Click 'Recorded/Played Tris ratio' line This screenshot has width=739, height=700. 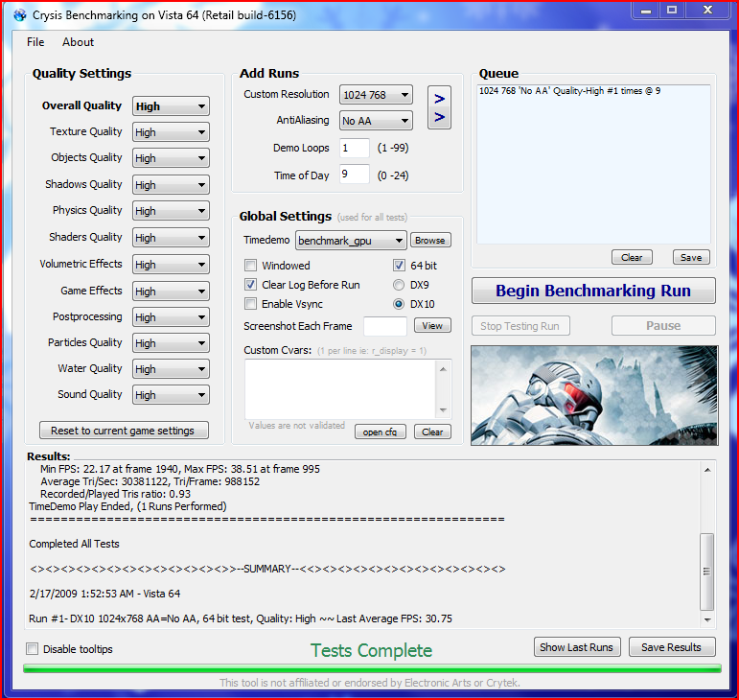click(x=115, y=494)
